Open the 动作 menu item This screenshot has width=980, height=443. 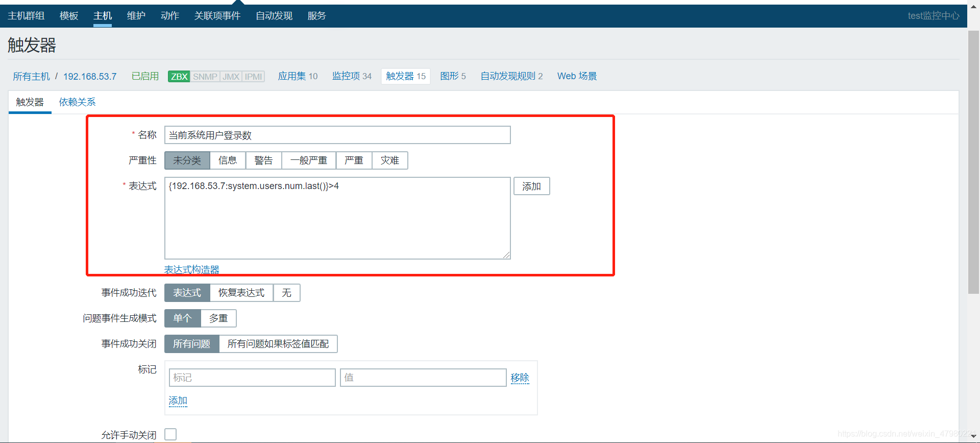[x=170, y=16]
